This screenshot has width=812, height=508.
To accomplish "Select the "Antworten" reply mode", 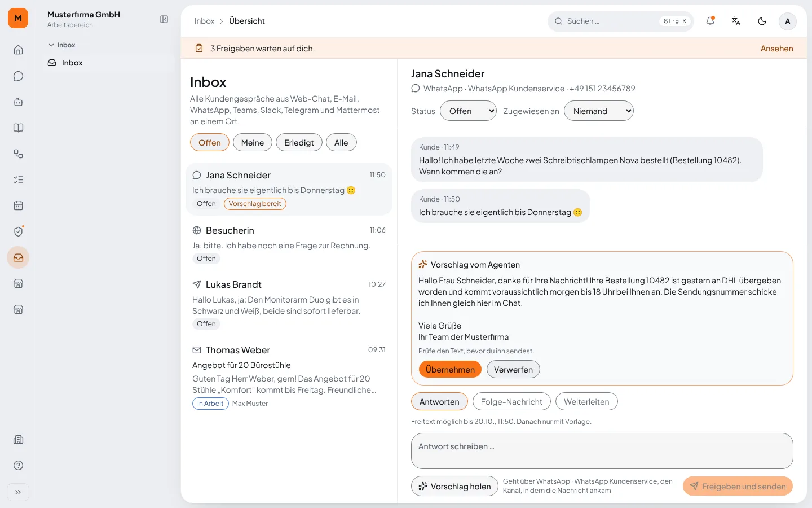I will tap(439, 402).
